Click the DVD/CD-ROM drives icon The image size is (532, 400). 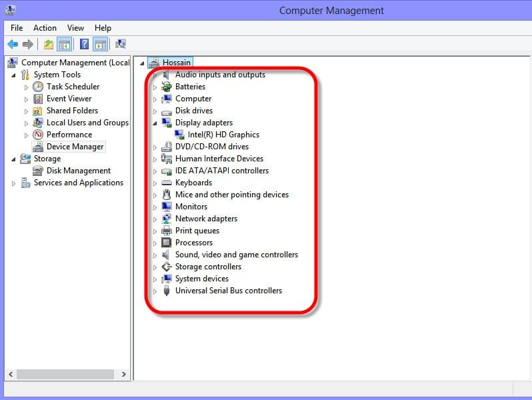(167, 147)
